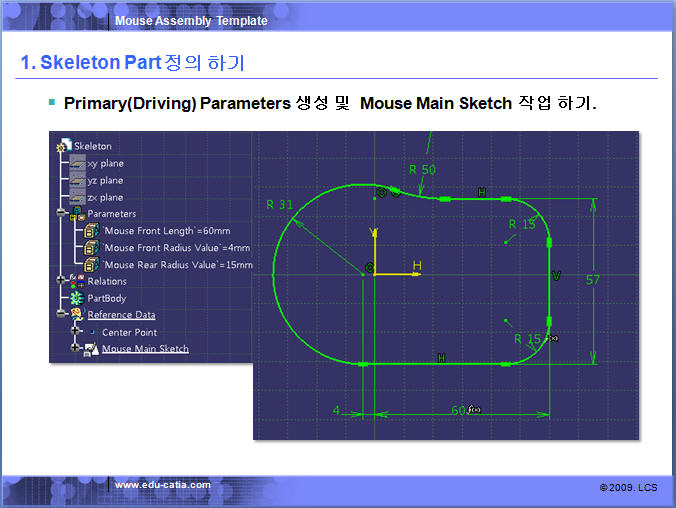
Task: Click the 60 length dimension value
Action: point(458,410)
